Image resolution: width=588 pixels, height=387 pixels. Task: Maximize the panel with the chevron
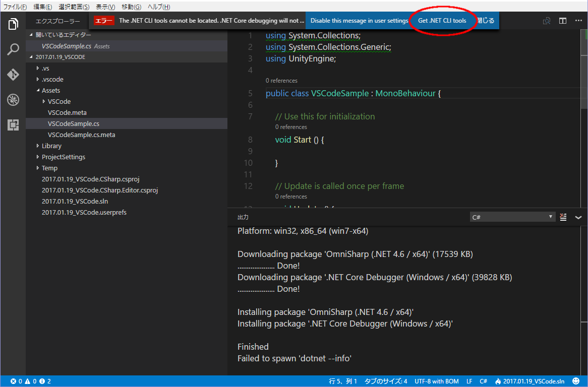(x=578, y=218)
